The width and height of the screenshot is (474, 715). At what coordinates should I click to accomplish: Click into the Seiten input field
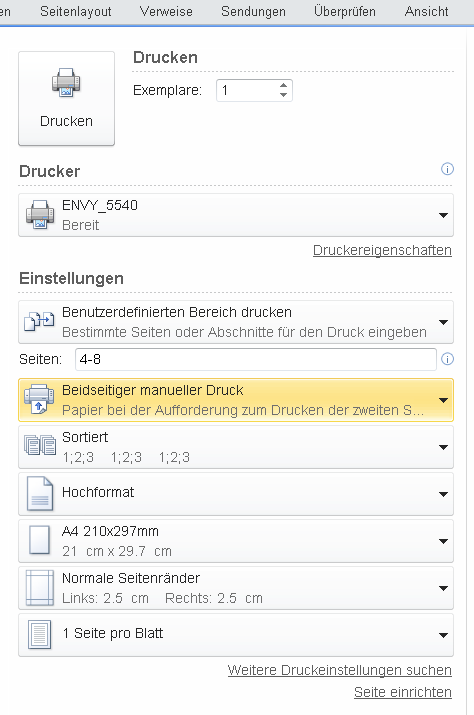click(255, 359)
